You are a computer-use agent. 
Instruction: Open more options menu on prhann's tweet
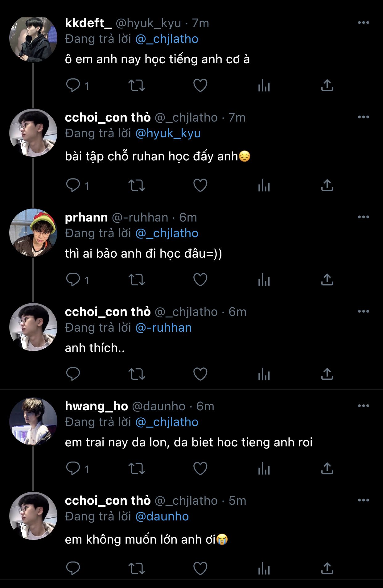(x=363, y=217)
